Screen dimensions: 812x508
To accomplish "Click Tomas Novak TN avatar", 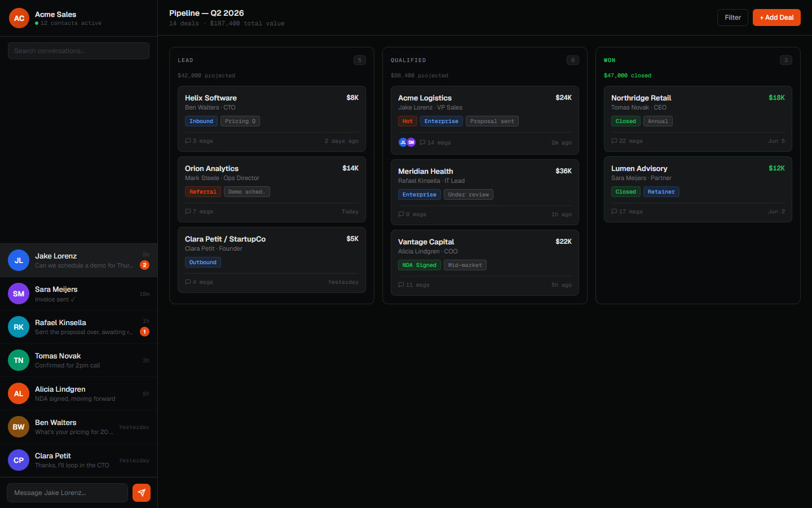I will (19, 360).
